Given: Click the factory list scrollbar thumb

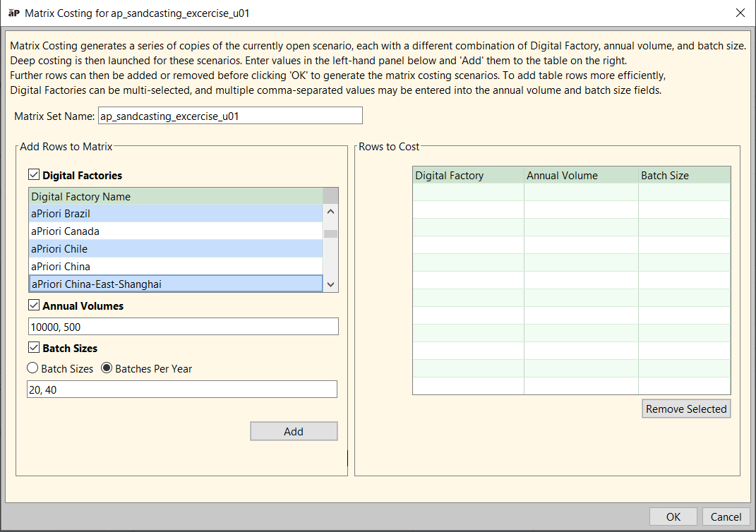Looking at the screenshot, I should click(x=330, y=234).
